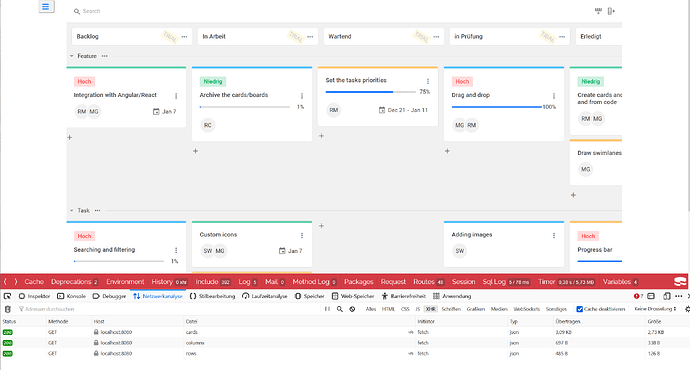This screenshot has height=370, width=690.
Task: Click the SW avatar on Adding images card
Action: click(x=459, y=251)
